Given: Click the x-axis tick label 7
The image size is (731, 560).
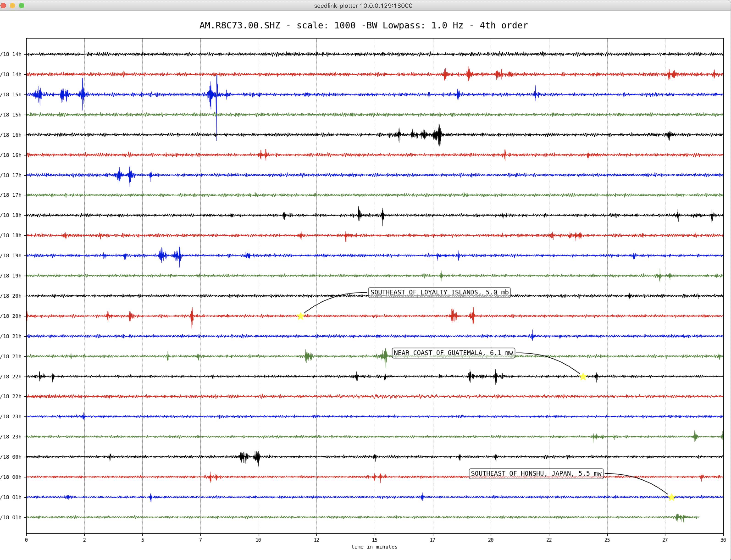Looking at the screenshot, I should click(x=200, y=540).
